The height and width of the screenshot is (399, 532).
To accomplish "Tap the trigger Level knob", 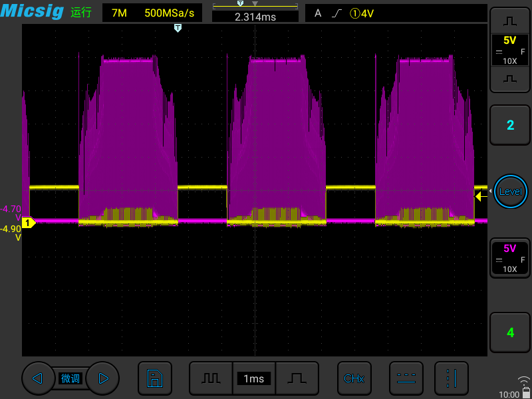I will (510, 192).
